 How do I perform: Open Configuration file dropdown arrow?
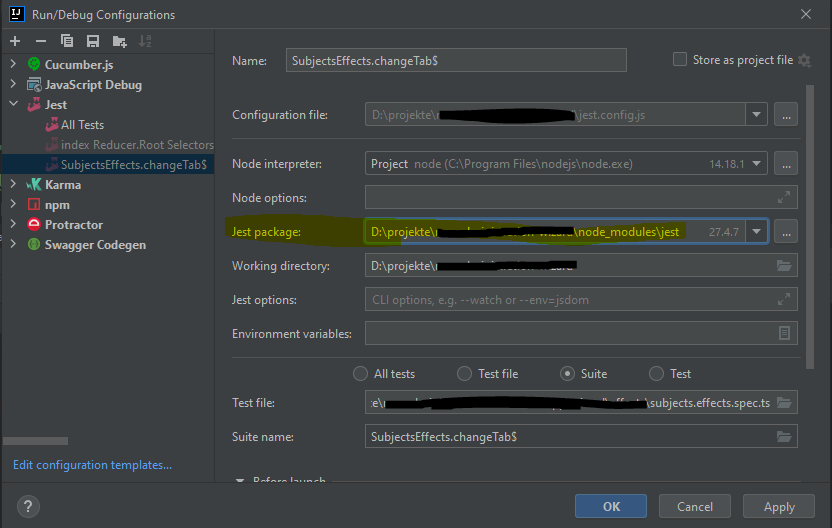click(756, 115)
